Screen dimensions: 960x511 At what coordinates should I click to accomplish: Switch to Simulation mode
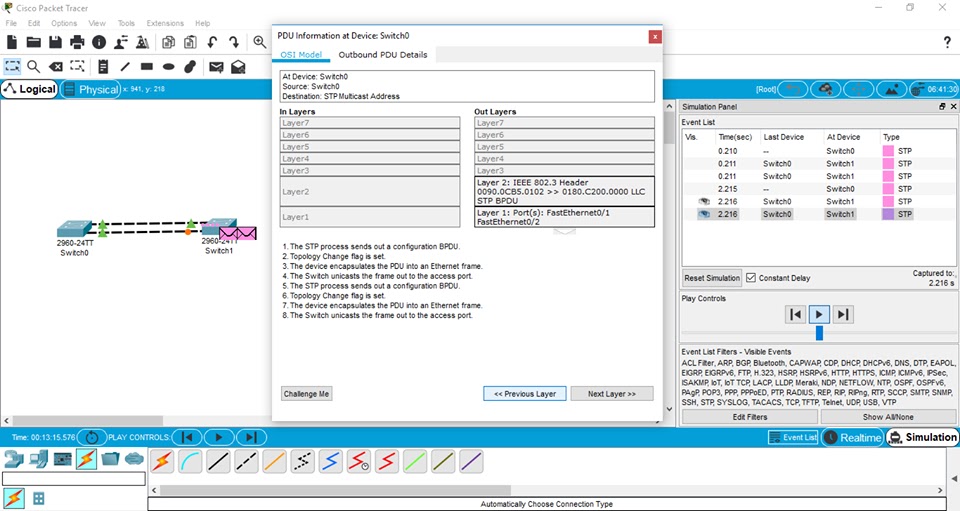(x=922, y=437)
